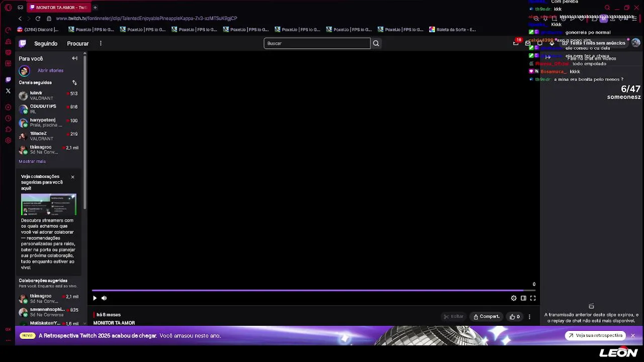
Task: Open the Seguindo tab
Action: [46, 44]
